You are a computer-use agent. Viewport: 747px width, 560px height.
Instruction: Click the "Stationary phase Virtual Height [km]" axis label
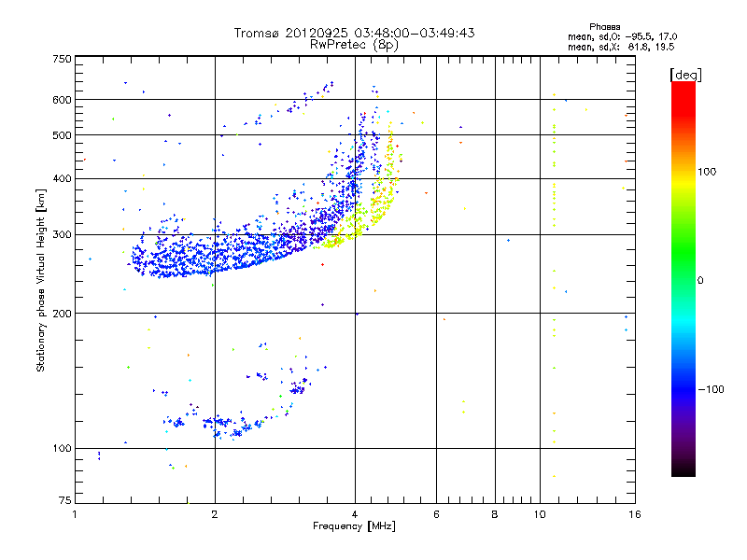(x=40, y=281)
